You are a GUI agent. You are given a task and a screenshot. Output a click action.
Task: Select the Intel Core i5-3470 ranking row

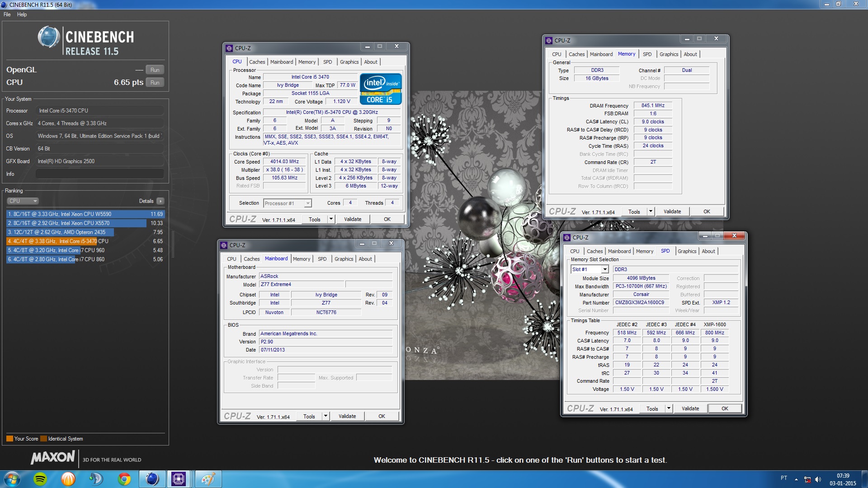coord(85,241)
